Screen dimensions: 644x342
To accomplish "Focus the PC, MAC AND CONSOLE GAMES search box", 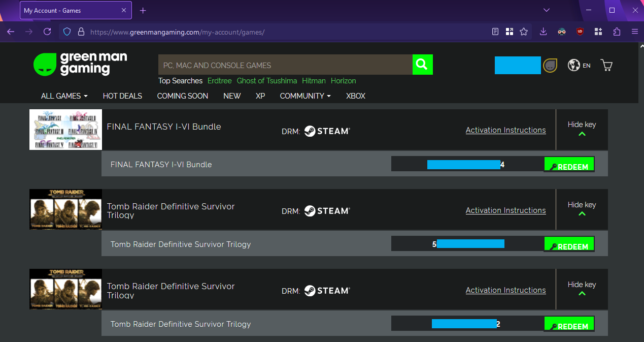I will pos(285,65).
